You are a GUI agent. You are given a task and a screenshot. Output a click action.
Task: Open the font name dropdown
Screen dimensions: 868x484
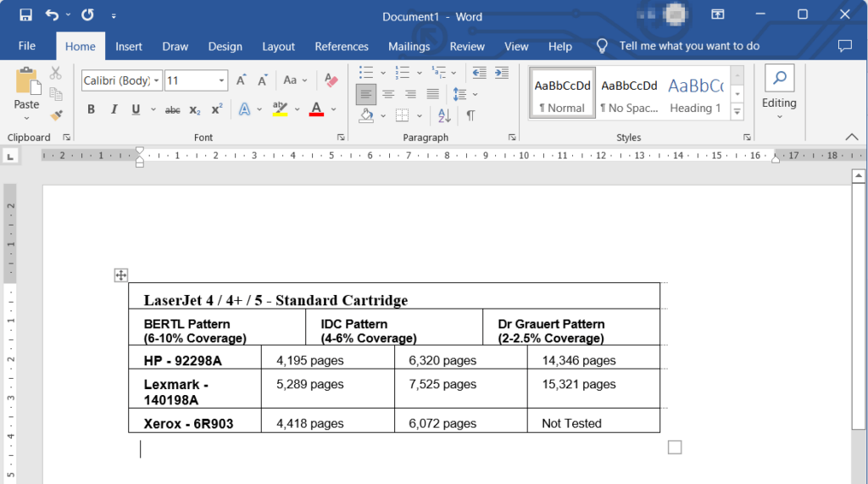click(x=157, y=81)
